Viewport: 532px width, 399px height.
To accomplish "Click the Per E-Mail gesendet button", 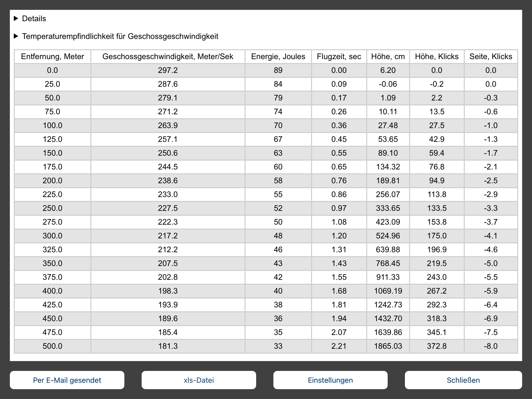I will click(67, 380).
